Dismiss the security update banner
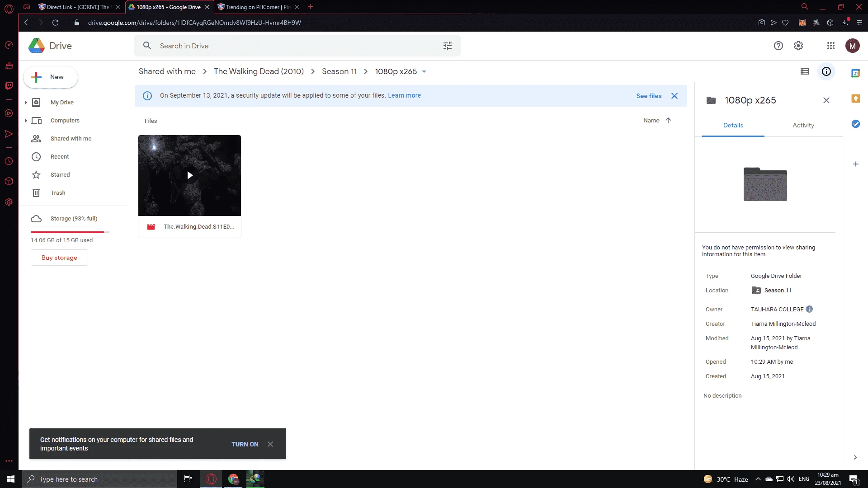 (675, 96)
